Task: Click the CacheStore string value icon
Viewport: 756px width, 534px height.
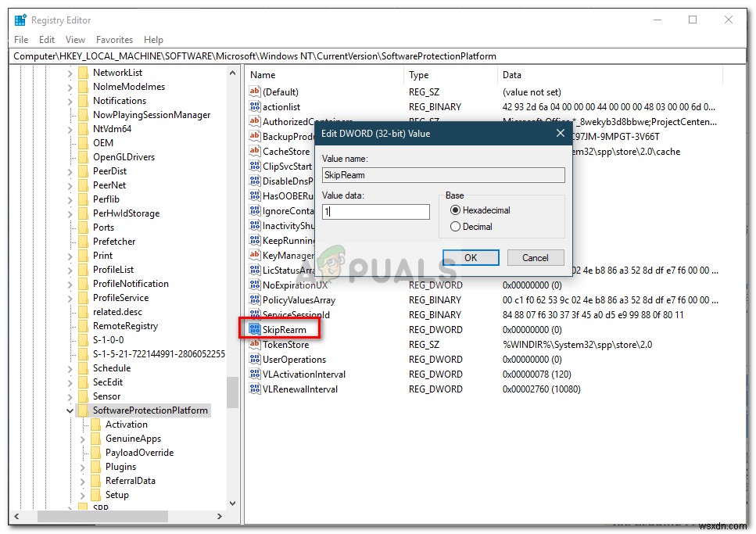Action: click(x=255, y=151)
